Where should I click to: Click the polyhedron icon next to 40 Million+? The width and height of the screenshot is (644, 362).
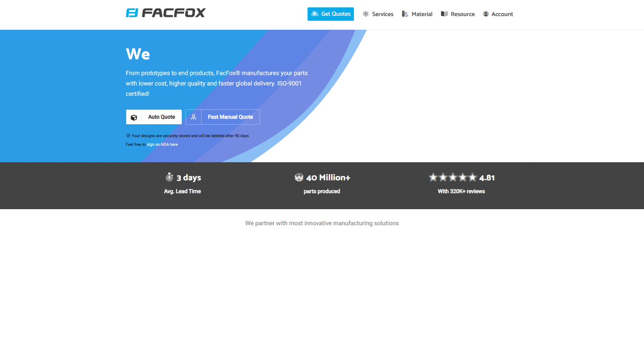[299, 177]
